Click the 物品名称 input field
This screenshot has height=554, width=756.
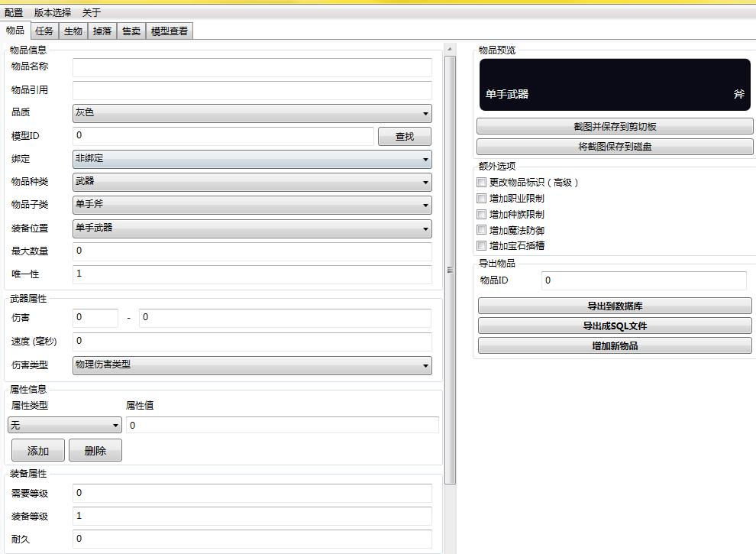(252, 67)
